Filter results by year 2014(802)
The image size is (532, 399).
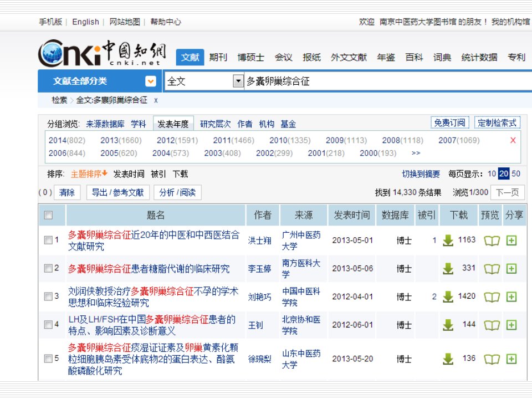tap(67, 140)
